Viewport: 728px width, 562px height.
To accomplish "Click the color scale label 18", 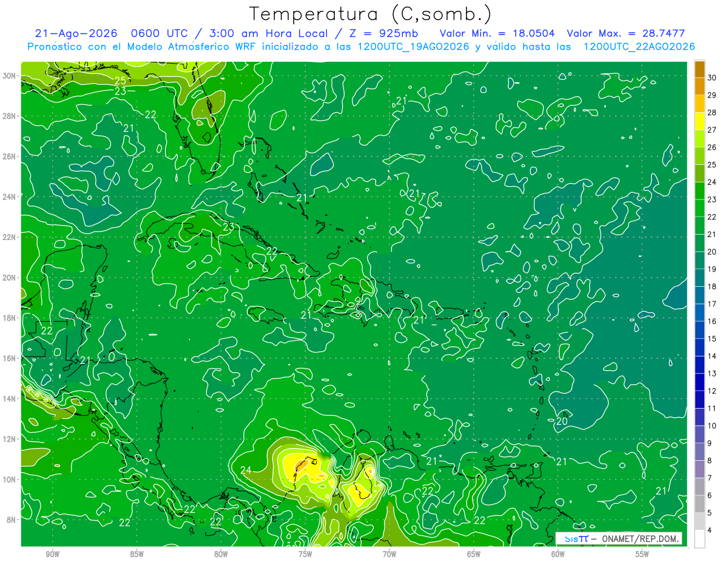I will point(712,287).
